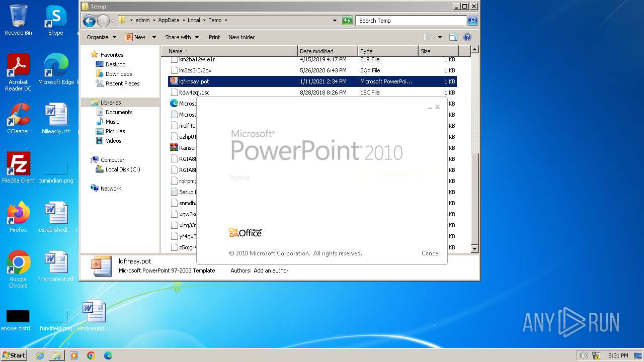Open Explorer help icon
Viewport: 644px width, 362px height.
coord(467,37)
